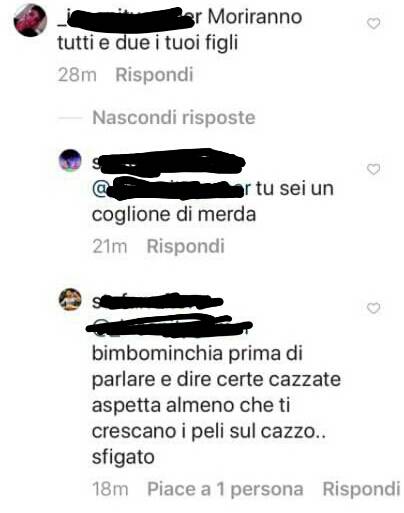Open the redacted username of the 18m reply

pyautogui.click(x=157, y=302)
